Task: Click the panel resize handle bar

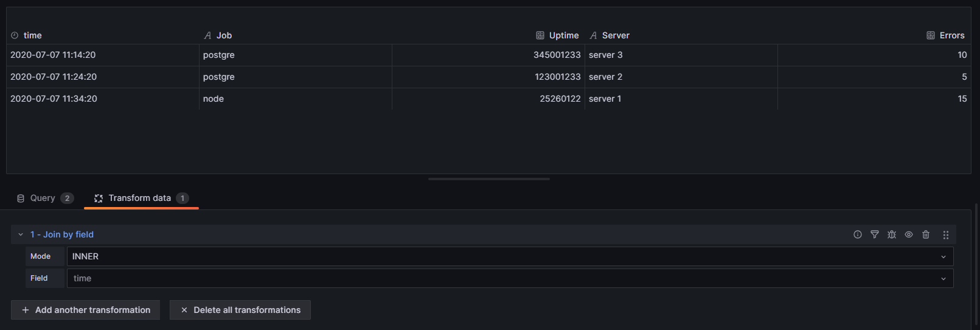Action: pyautogui.click(x=489, y=179)
